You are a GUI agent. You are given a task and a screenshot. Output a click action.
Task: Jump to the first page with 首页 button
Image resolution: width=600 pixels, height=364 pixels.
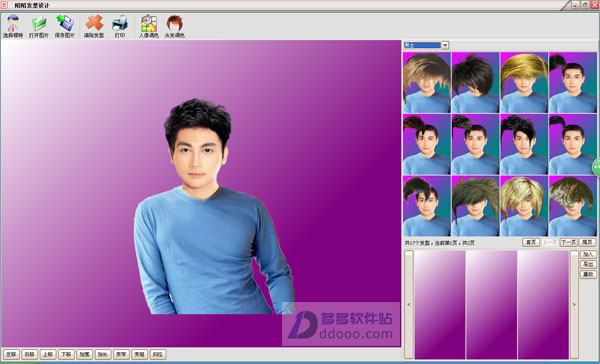[531, 242]
